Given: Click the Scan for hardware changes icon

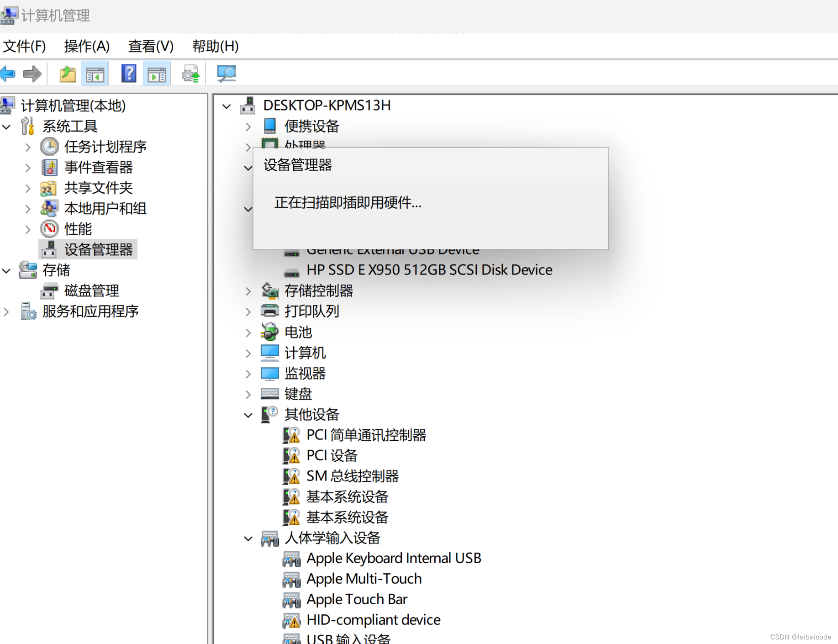Looking at the screenshot, I should pyautogui.click(x=227, y=74).
